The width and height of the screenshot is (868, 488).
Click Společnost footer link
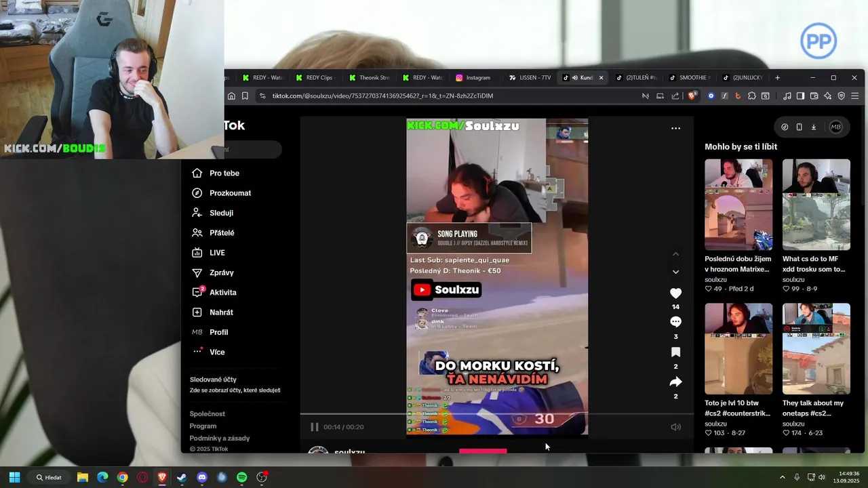click(x=208, y=414)
